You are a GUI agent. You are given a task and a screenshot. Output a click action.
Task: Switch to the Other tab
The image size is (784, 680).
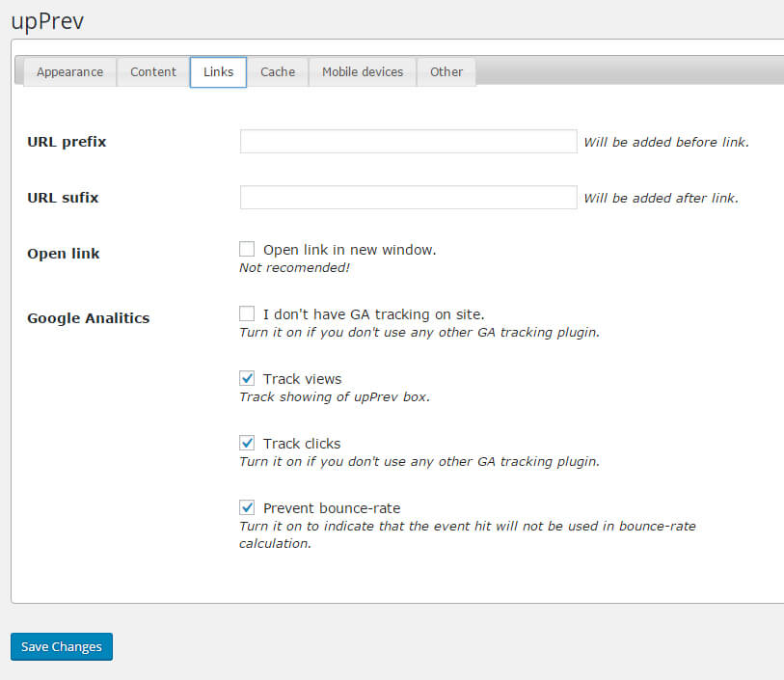[446, 72]
